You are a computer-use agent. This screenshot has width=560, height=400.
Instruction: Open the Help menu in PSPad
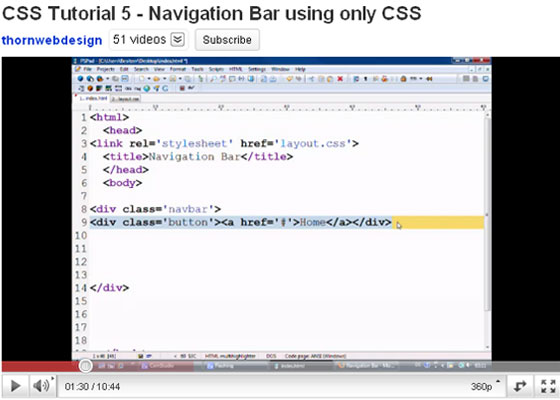(x=300, y=69)
